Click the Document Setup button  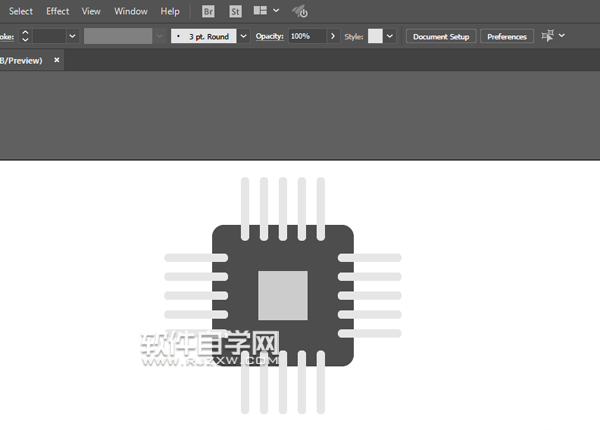(440, 36)
